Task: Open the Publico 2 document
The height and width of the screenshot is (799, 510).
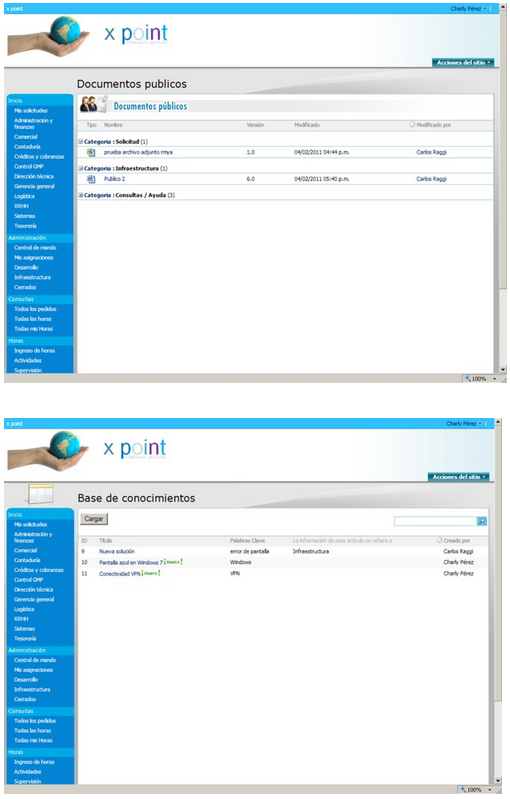Action: (114, 179)
